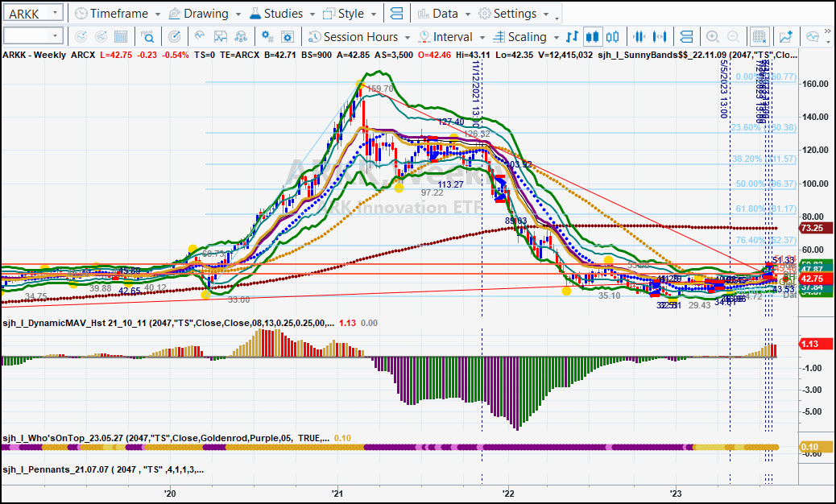Click the radar target icon
Image resolution: width=836 pixels, height=504 pixels.
point(174,37)
